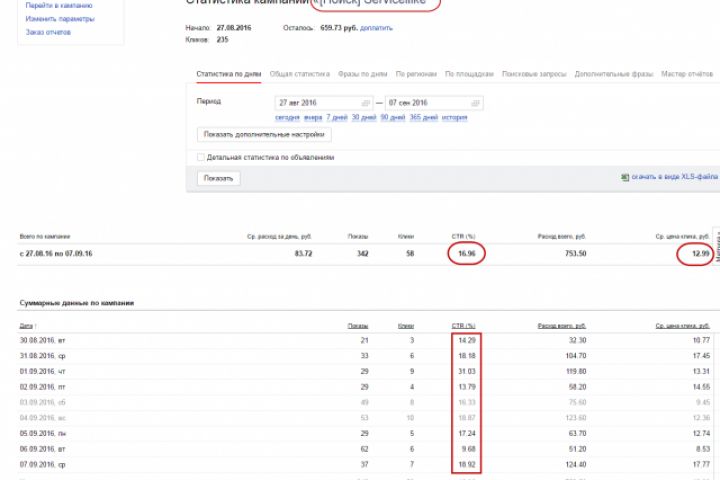The width and height of the screenshot is (720, 480).
Task: Click the total impressions value '342'
Action: point(363,254)
